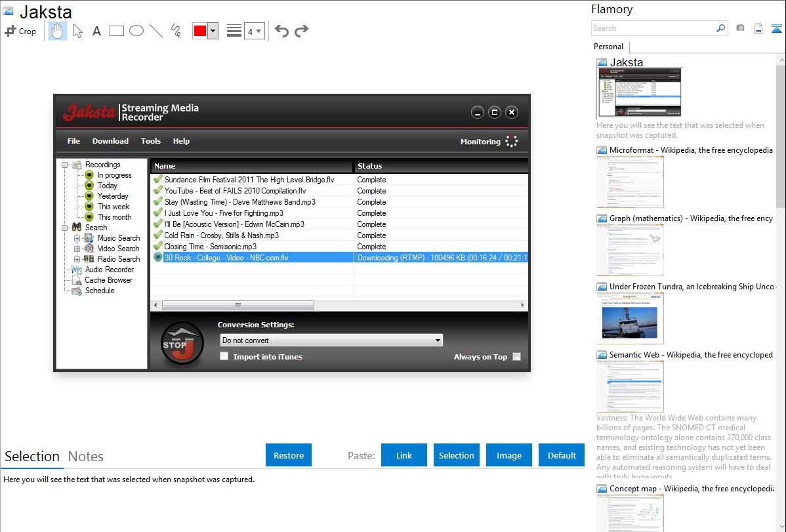Open the Audio Recorder item
Screen dimensions: 786x532
[x=110, y=270]
